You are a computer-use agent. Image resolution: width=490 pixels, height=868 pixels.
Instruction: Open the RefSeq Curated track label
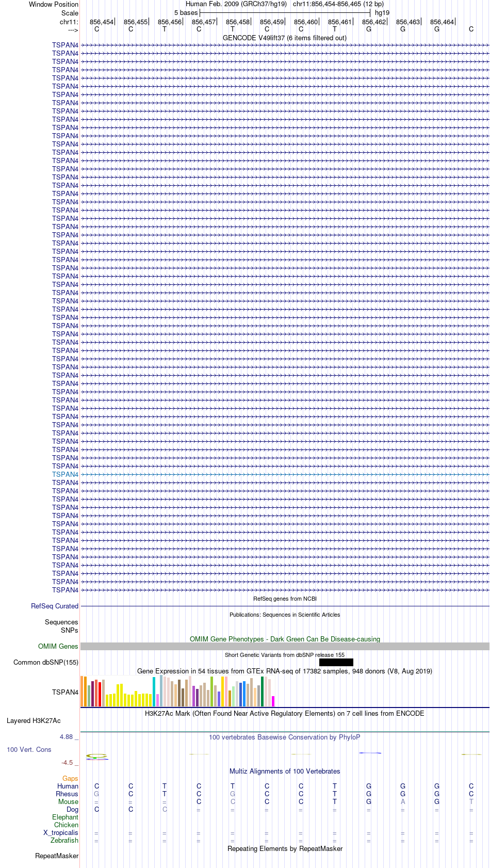[55, 606]
